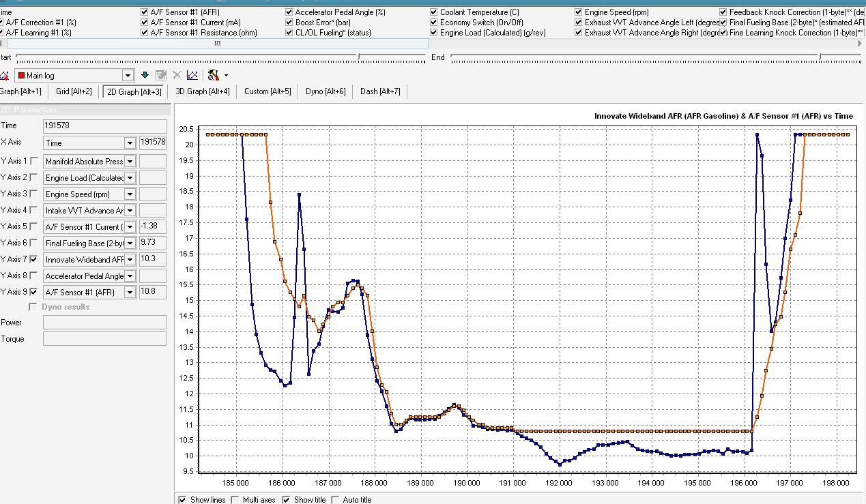Screen dimensions: 866x504
Task: Click the Torque output field
Action: [104, 339]
